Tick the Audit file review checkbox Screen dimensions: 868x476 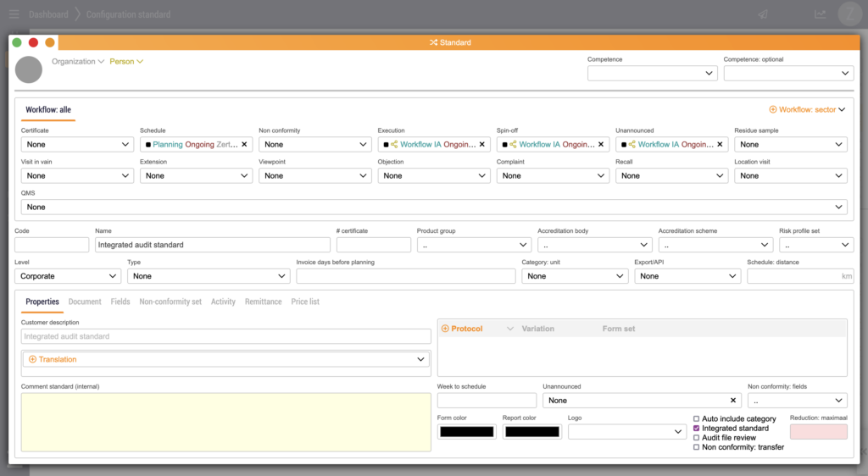697,438
